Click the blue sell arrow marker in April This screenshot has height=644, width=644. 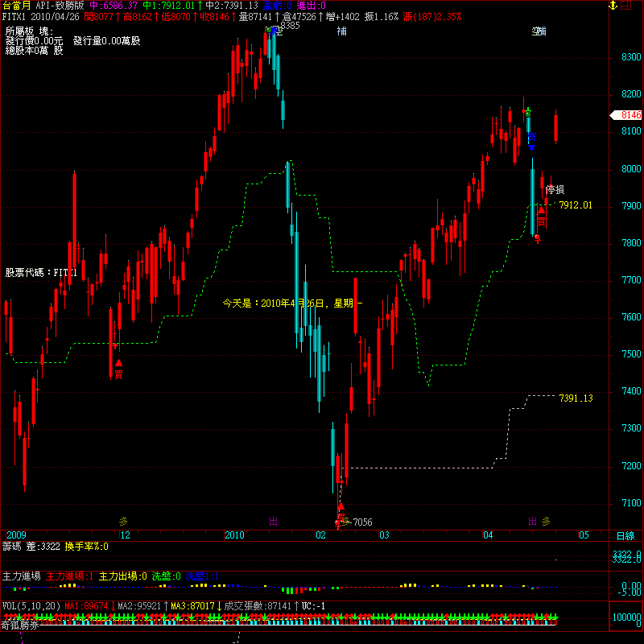pyautogui.click(x=531, y=146)
